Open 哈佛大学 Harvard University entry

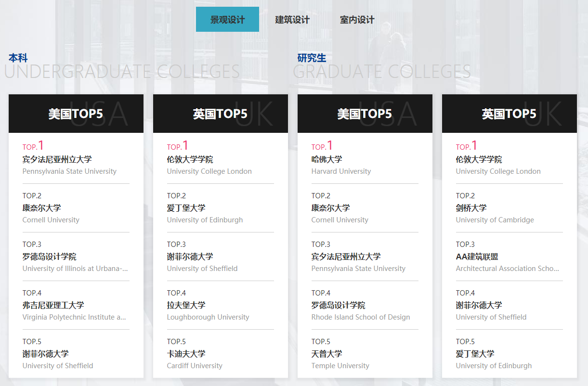(365, 159)
